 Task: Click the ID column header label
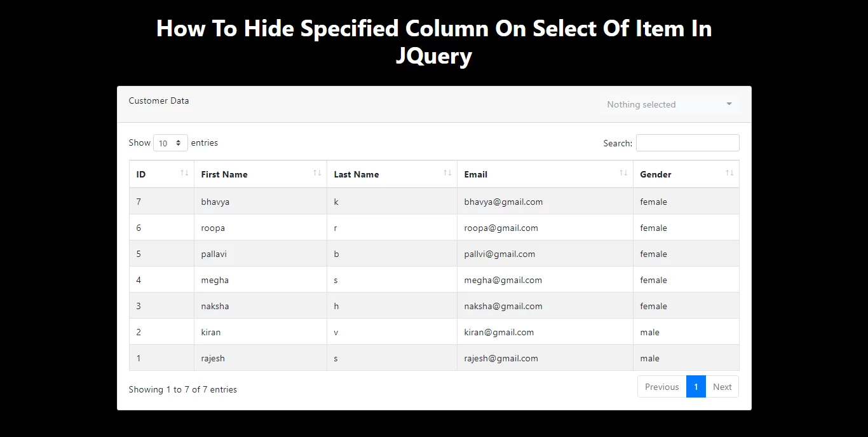pos(141,174)
